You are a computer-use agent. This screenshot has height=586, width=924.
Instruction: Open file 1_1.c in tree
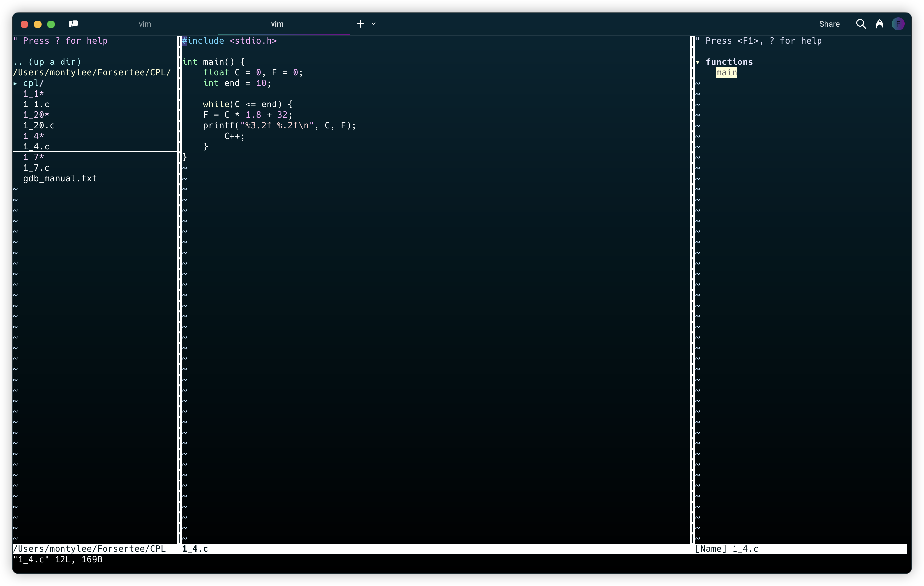[36, 104]
